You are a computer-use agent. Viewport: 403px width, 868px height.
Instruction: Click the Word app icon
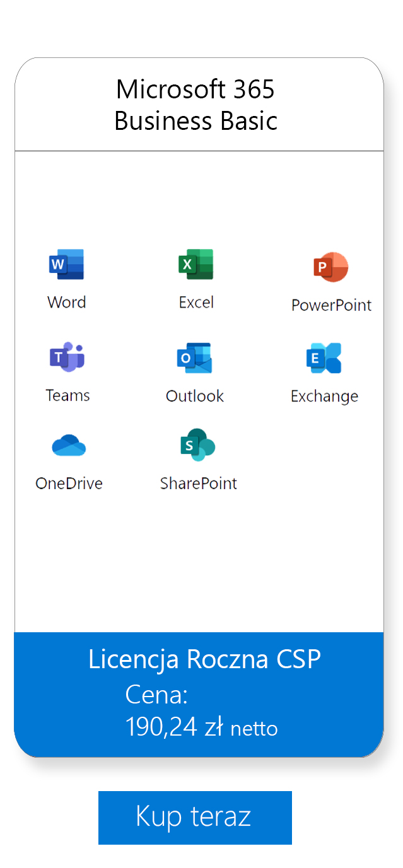coord(66,265)
